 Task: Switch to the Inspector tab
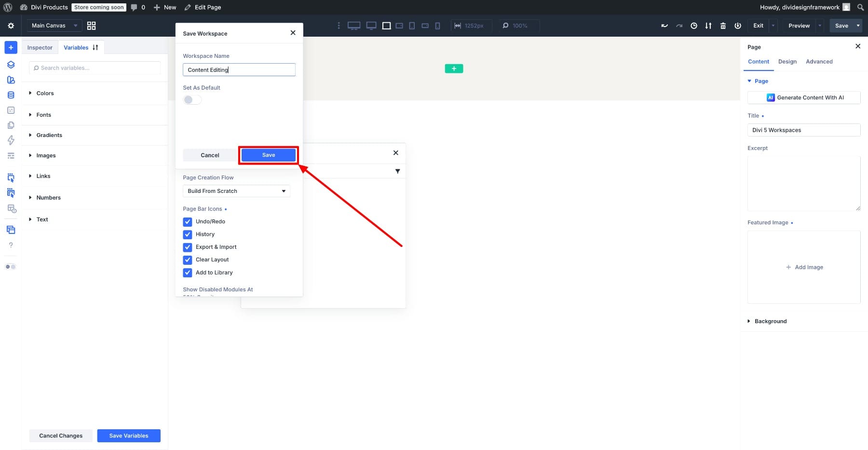coord(40,47)
